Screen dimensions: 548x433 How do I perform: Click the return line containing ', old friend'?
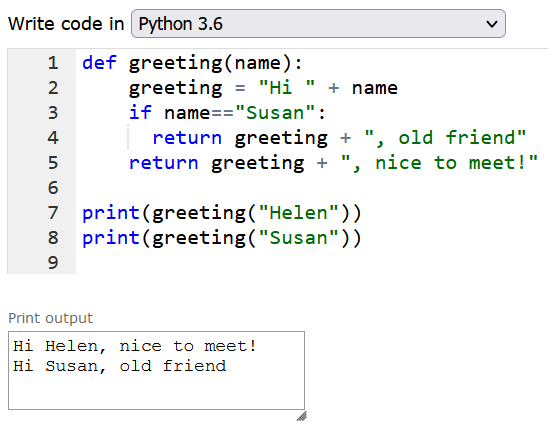[339, 138]
